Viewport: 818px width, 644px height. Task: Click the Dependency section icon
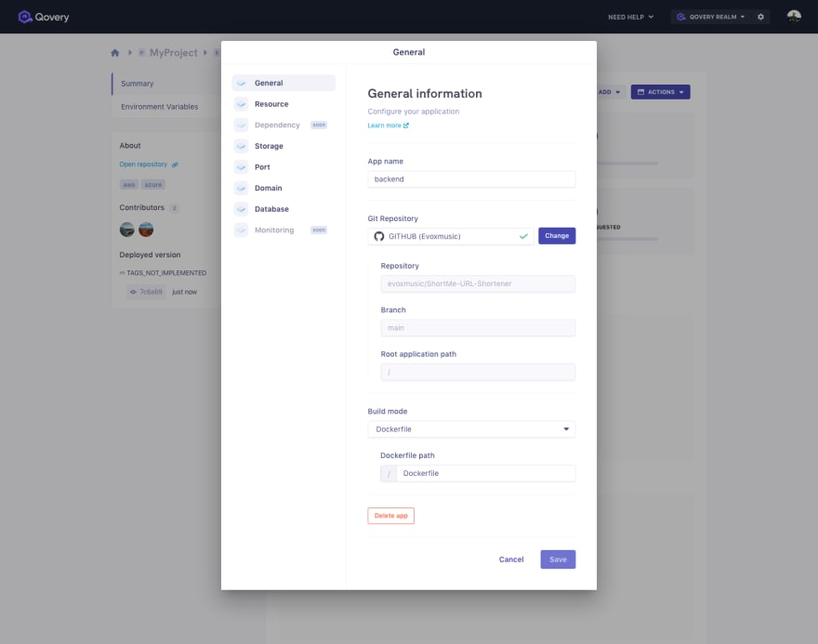pyautogui.click(x=241, y=125)
